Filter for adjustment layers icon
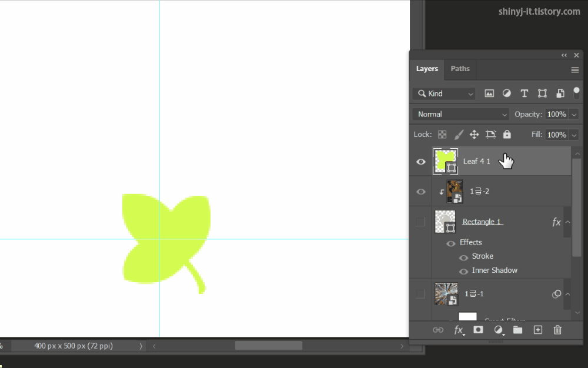Image resolution: width=588 pixels, height=368 pixels. tap(507, 93)
